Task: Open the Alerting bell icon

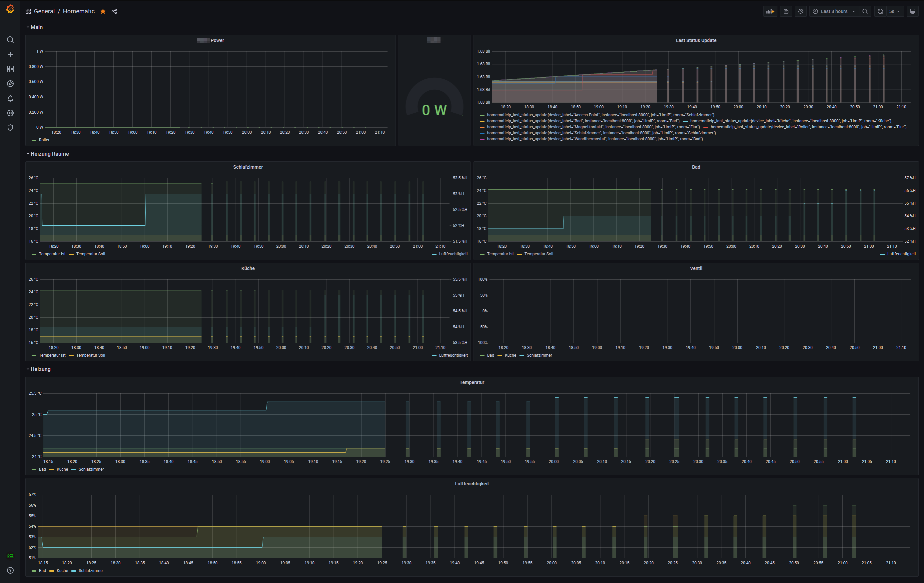Action: 10,99
